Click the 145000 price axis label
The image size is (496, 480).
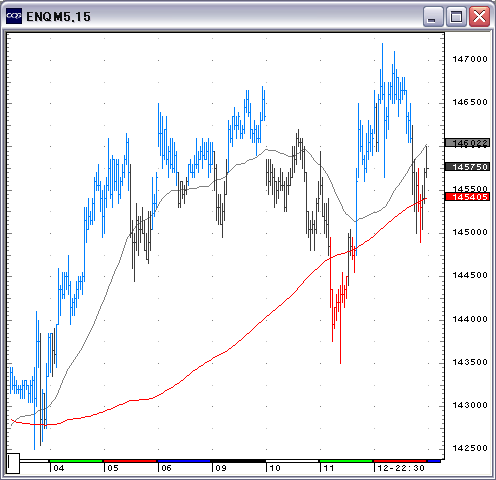pyautogui.click(x=470, y=232)
